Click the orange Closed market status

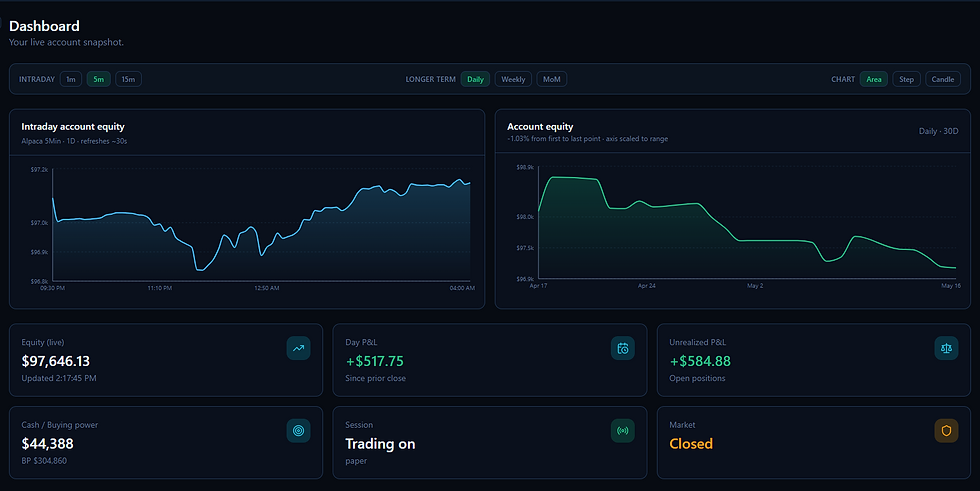point(691,444)
